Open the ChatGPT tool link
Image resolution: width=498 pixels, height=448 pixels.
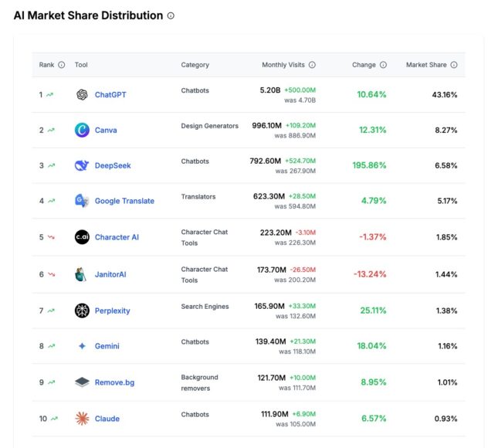tap(110, 95)
